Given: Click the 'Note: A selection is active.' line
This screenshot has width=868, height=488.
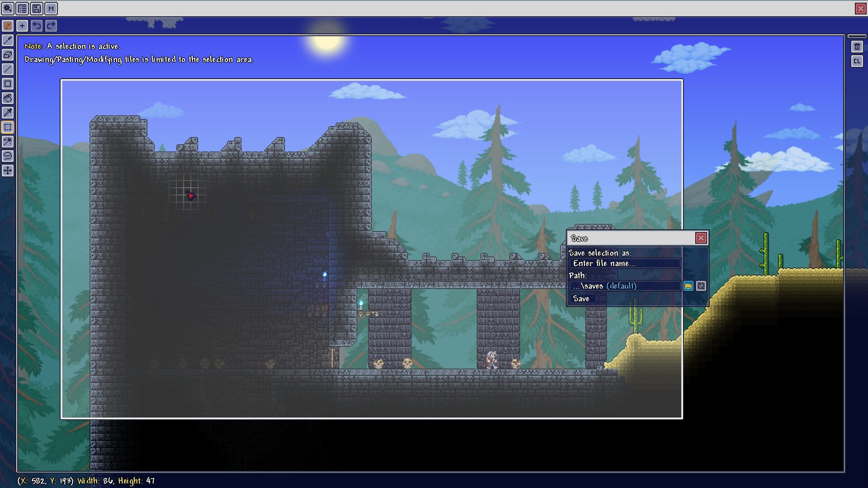Looking at the screenshot, I should (72, 46).
